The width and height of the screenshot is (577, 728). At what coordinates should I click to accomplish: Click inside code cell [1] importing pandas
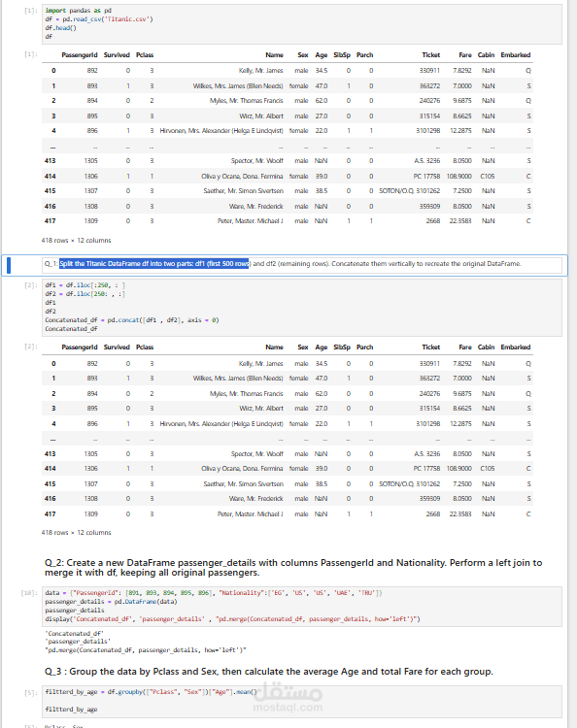point(301,23)
